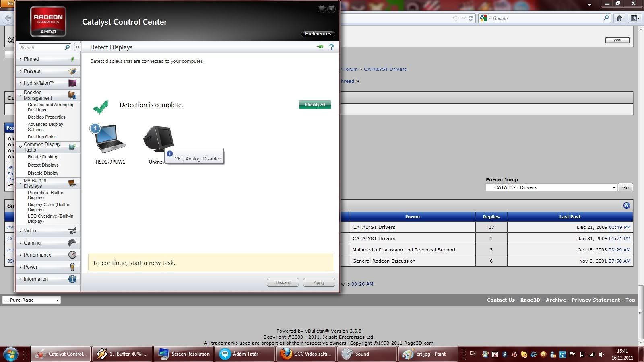Screen dimensions: 644x362
Task: Open Disable Display task
Action: (43, 173)
